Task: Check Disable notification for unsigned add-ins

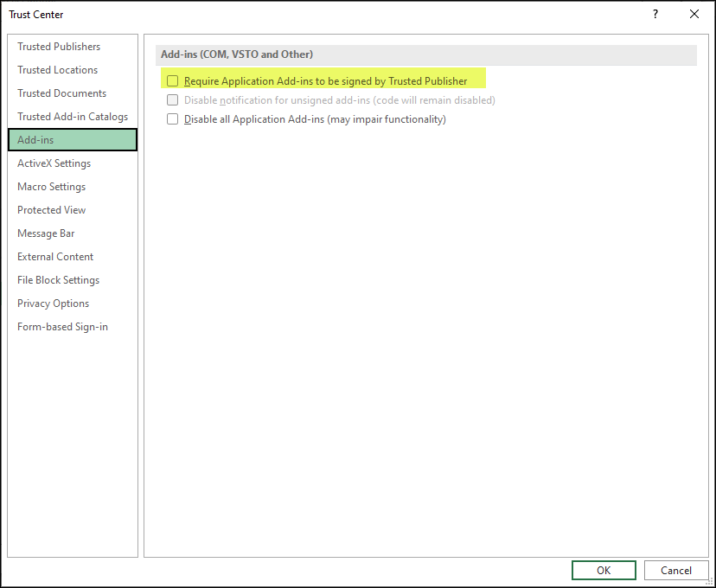Action: point(172,100)
